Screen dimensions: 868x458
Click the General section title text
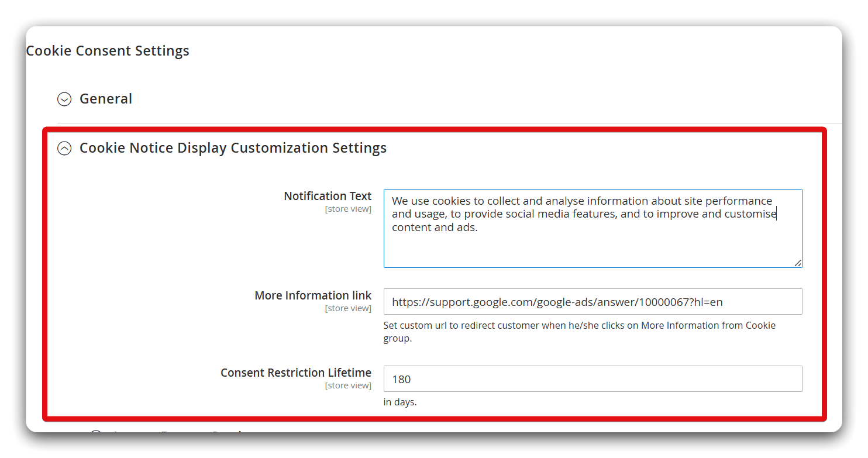coord(105,99)
